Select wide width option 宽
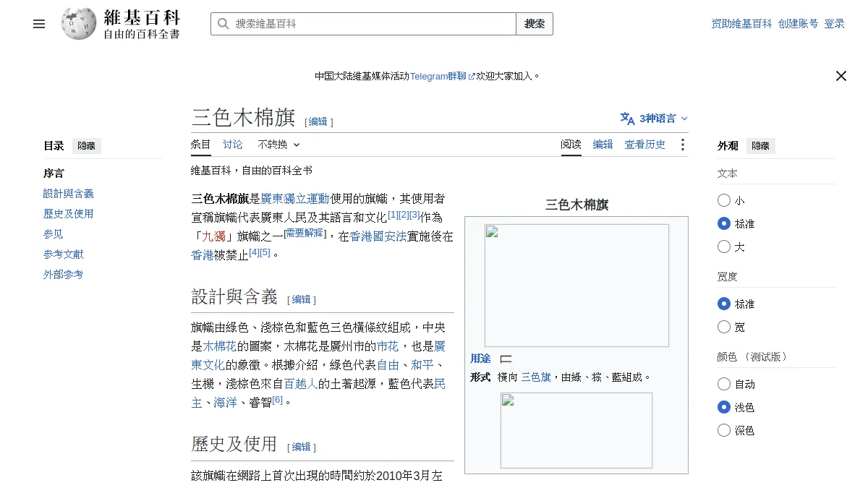The width and height of the screenshot is (868, 488). click(724, 327)
